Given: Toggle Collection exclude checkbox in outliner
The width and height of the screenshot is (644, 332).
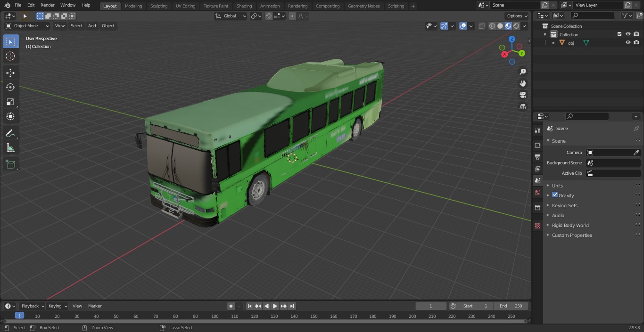Looking at the screenshot, I should pos(619,34).
